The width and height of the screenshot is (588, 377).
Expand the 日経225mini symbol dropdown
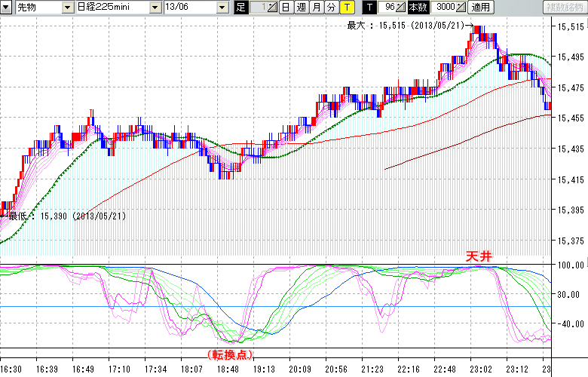(x=155, y=7)
